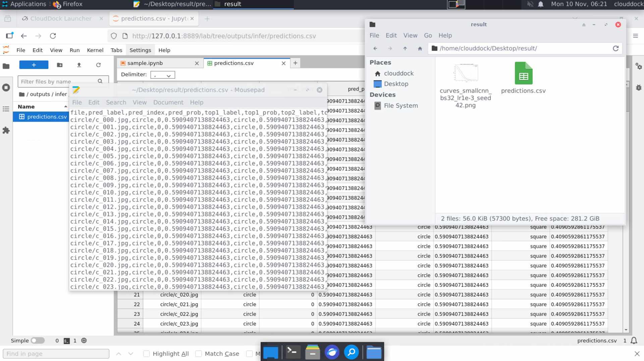Toggle the Simple mode switch
This screenshot has height=361, width=644.
(x=38, y=341)
